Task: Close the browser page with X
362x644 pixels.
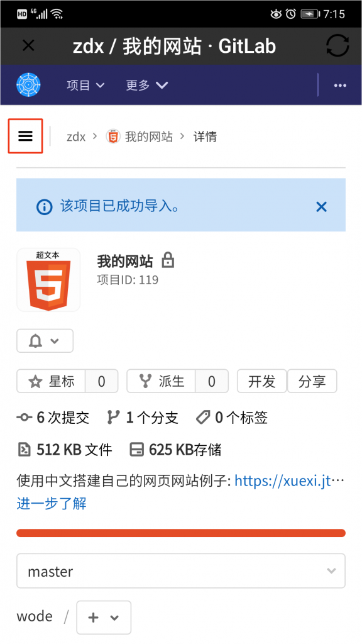Action: (28, 45)
